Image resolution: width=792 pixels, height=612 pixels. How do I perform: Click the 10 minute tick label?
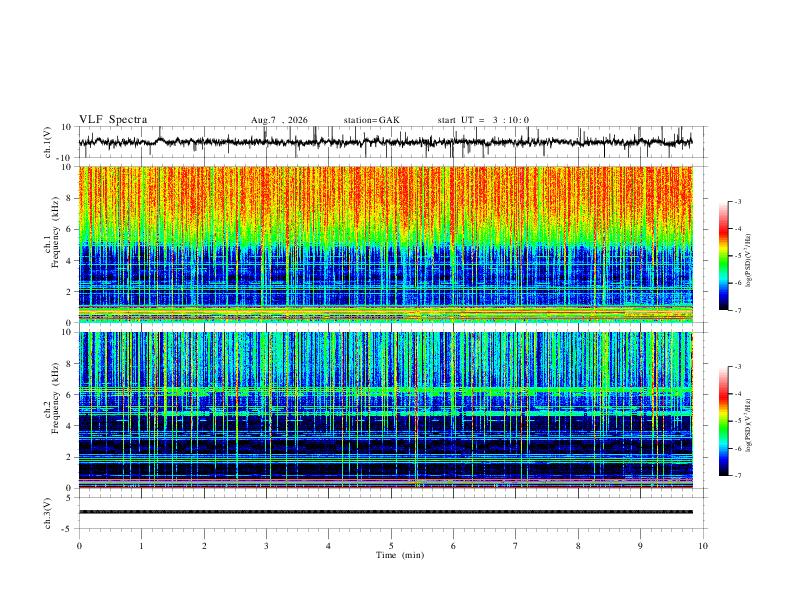pyautogui.click(x=703, y=546)
